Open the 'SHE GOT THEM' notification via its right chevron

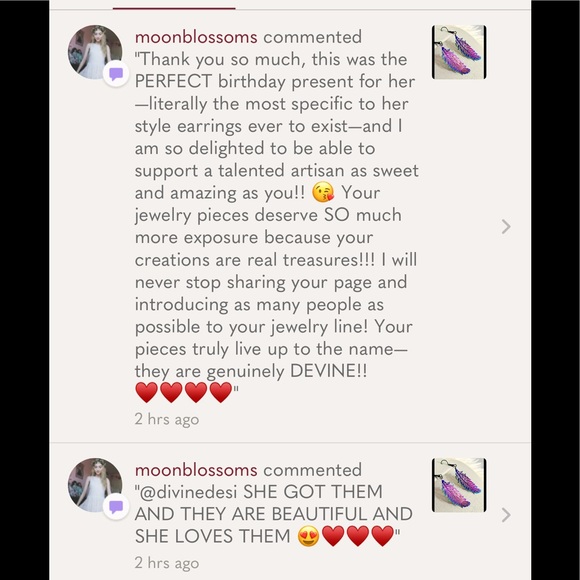(506, 515)
